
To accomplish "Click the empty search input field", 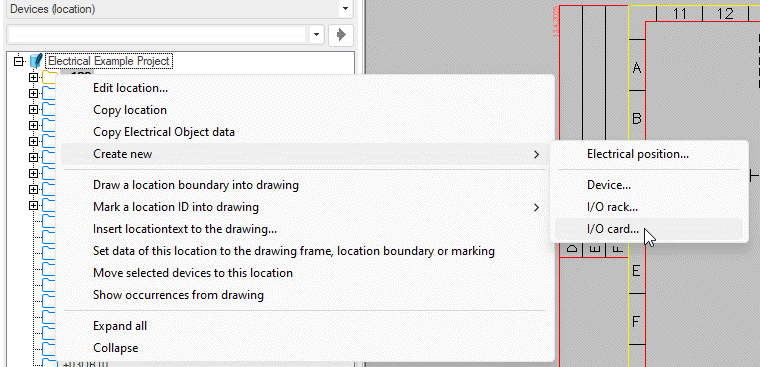I will click(x=158, y=34).
